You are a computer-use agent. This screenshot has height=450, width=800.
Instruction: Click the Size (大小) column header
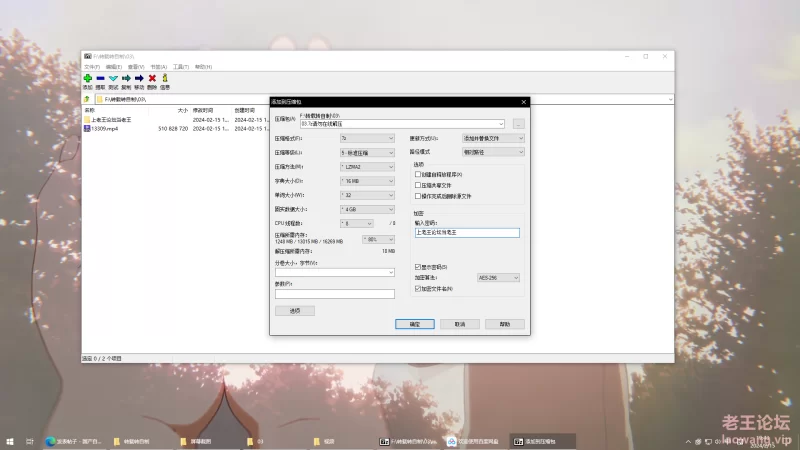183,110
